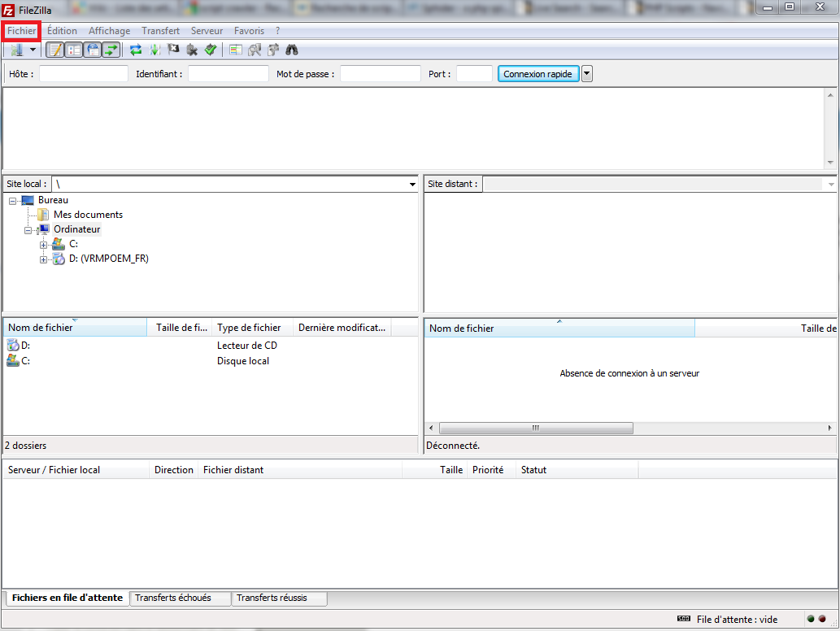Collapse the Bureau tree node
Image resolution: width=840 pixels, height=631 pixels.
click(12, 202)
